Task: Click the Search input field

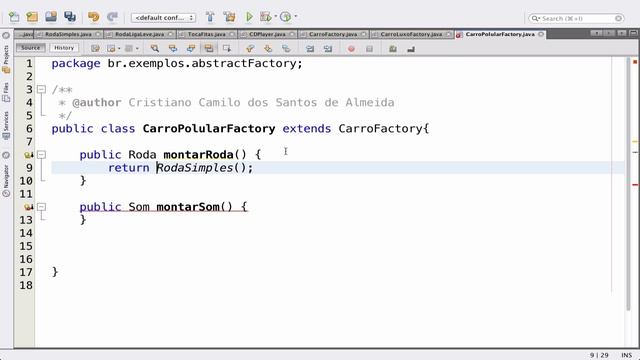Action: pos(576,18)
